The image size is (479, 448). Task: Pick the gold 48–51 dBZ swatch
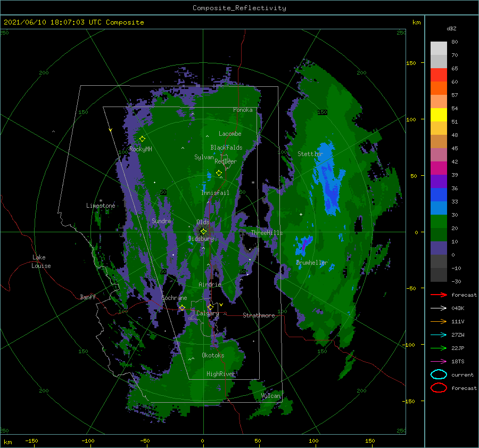(x=439, y=128)
